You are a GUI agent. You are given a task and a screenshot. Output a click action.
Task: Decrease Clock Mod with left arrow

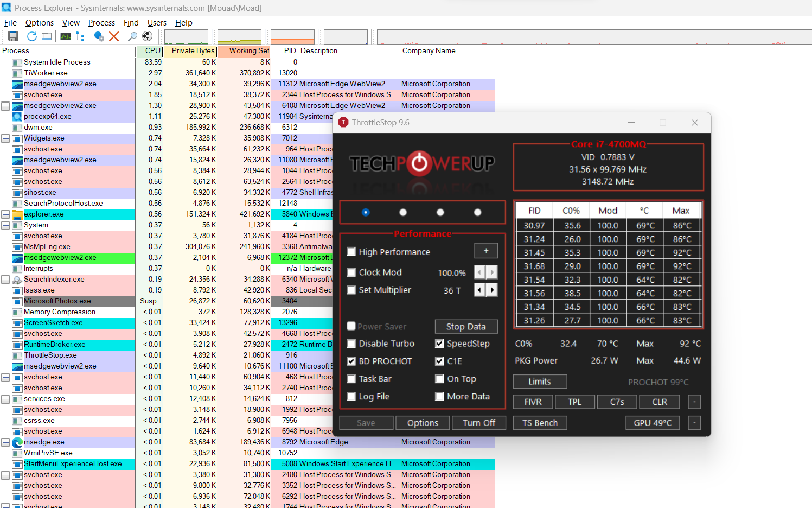click(x=479, y=272)
